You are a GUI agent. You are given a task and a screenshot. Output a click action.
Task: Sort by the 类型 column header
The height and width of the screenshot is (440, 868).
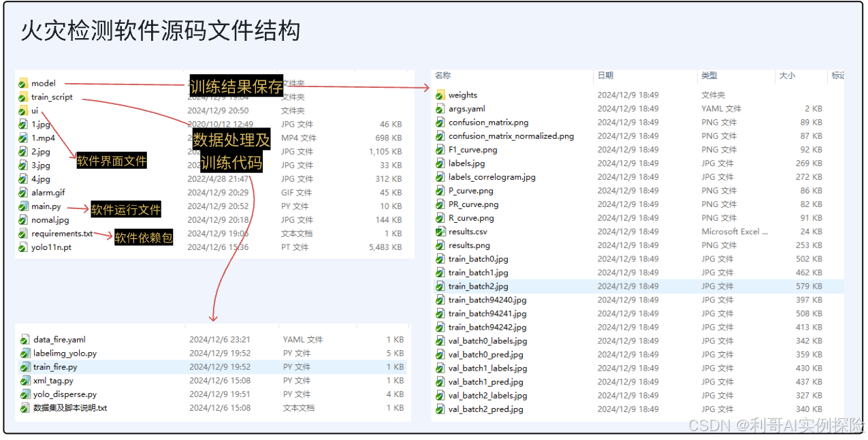(x=709, y=76)
